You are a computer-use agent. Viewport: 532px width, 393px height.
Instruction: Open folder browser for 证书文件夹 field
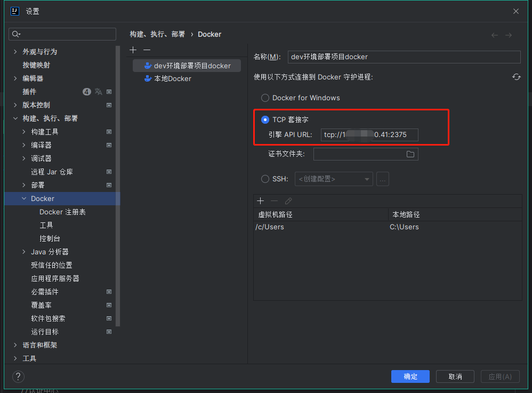(x=410, y=154)
